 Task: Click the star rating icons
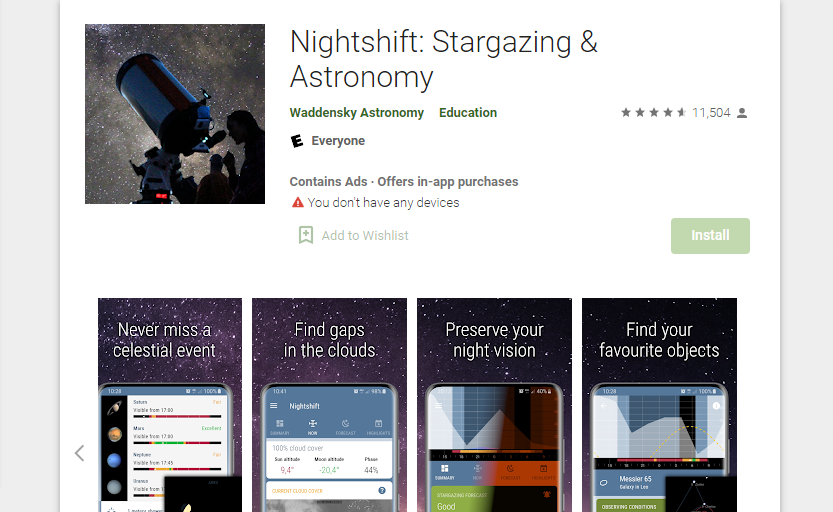click(653, 113)
